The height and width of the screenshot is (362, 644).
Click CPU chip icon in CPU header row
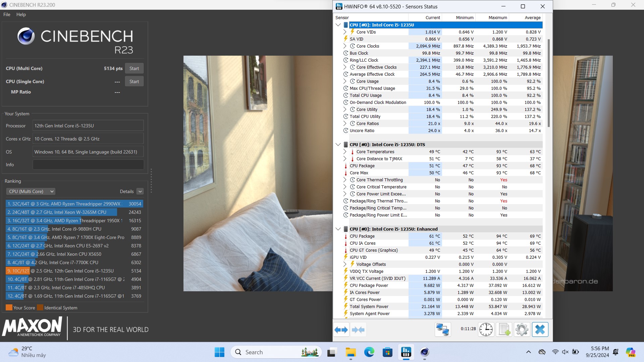(x=345, y=25)
